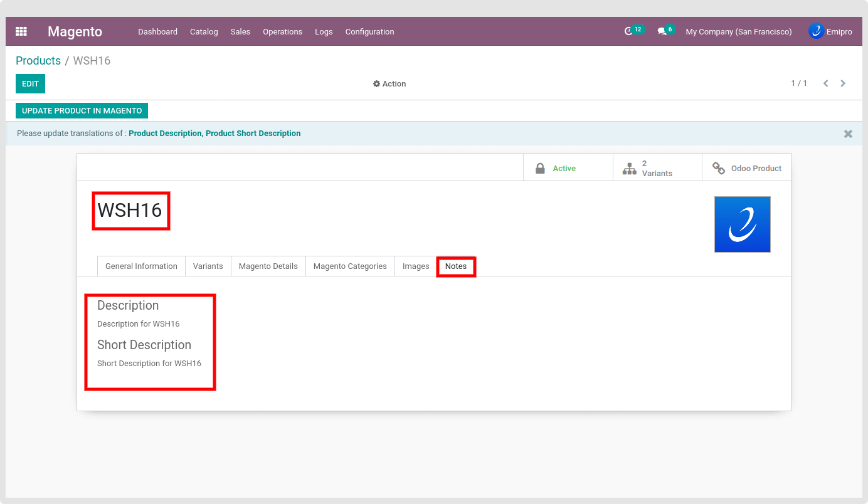The width and height of the screenshot is (868, 504).
Task: Click 'Short Description for WSH16' text
Action: 149,364
